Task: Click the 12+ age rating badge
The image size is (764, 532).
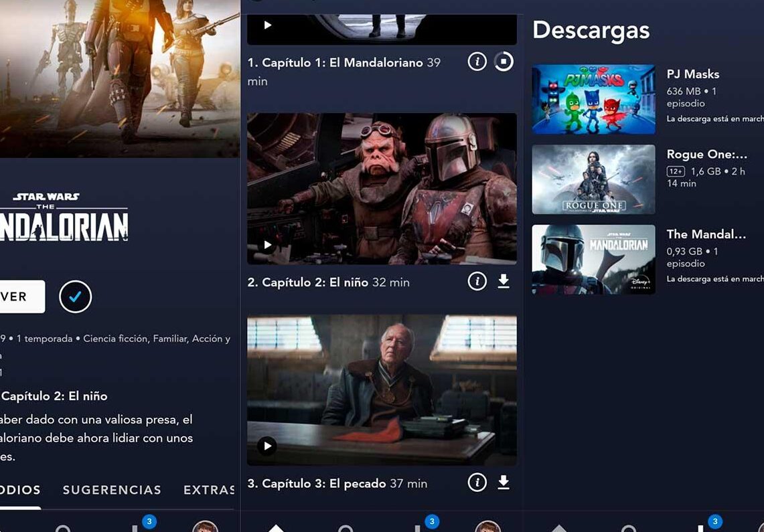Action: pos(676,171)
